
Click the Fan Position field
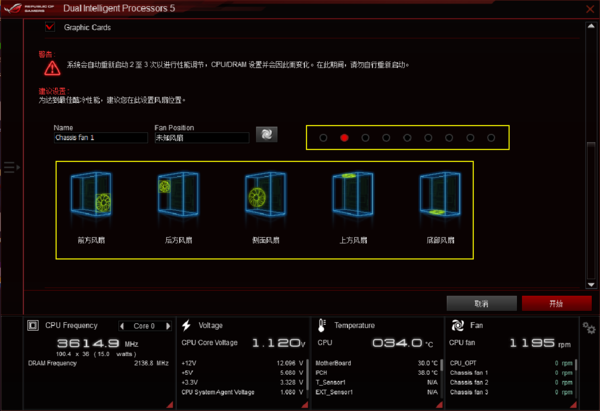pos(202,137)
